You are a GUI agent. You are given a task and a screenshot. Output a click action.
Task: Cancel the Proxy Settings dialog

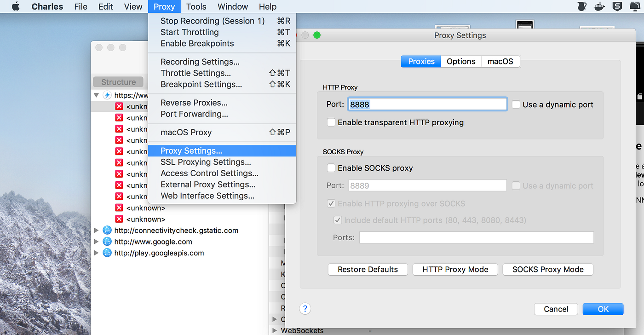coord(556,309)
